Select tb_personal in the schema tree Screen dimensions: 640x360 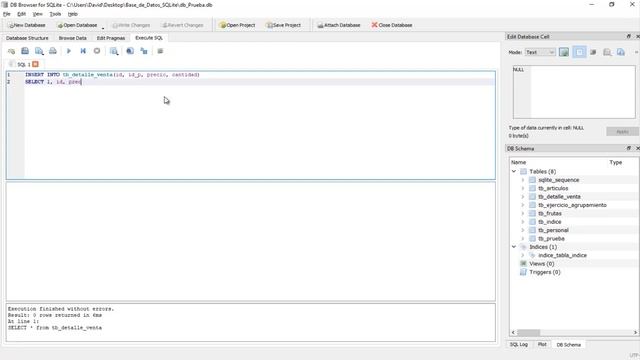point(553,230)
